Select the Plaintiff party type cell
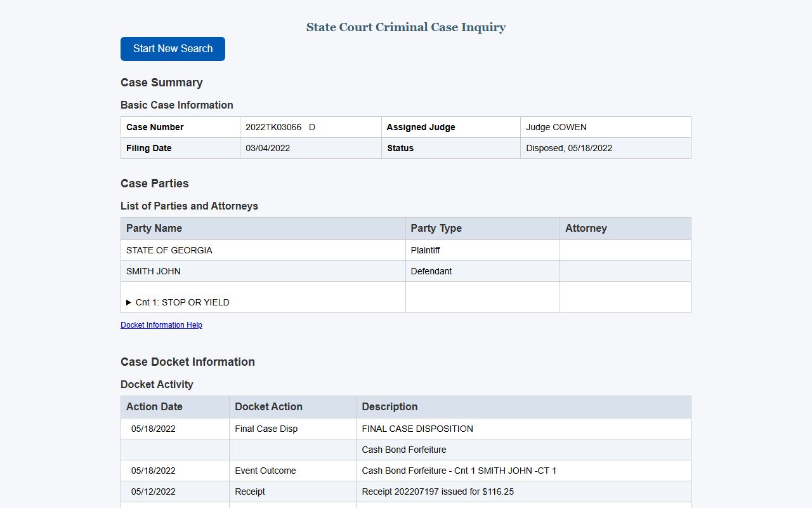The width and height of the screenshot is (812, 508). [x=483, y=250]
